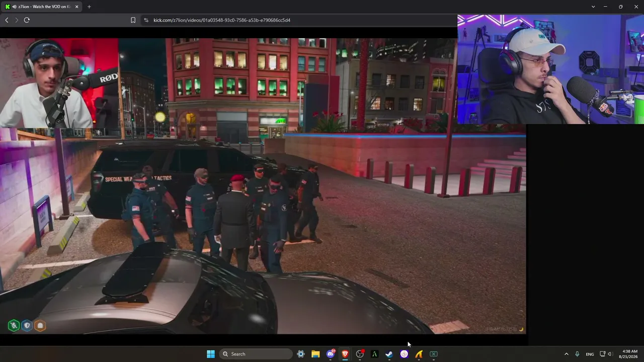Focus the kick.com address bar URL
Screen dimensions: 644x362
coord(222,20)
